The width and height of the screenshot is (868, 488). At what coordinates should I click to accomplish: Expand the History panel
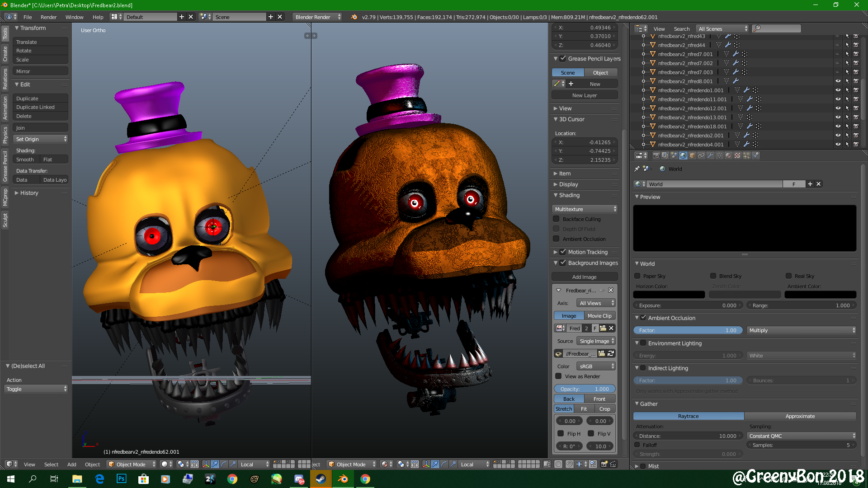coord(29,193)
